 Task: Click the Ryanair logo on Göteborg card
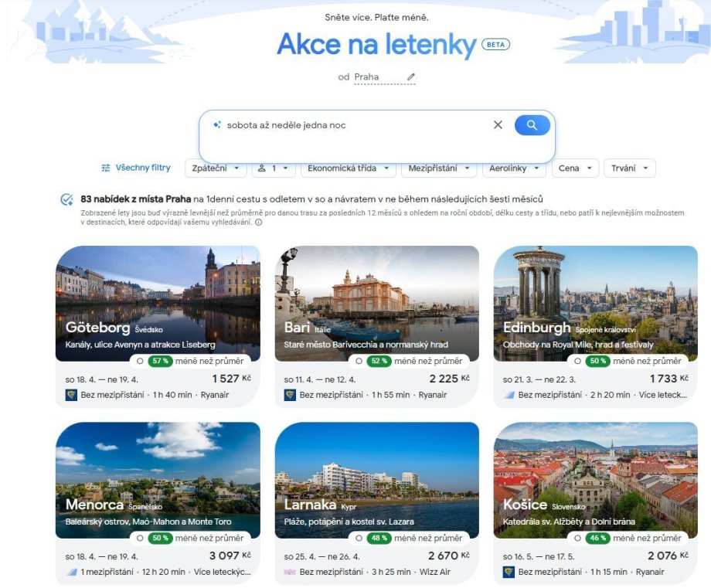(x=71, y=395)
